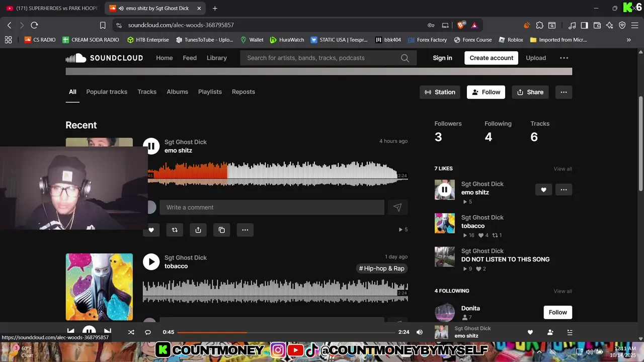
Task: Open tobacco thumbnail in likes list
Action: (x=445, y=223)
